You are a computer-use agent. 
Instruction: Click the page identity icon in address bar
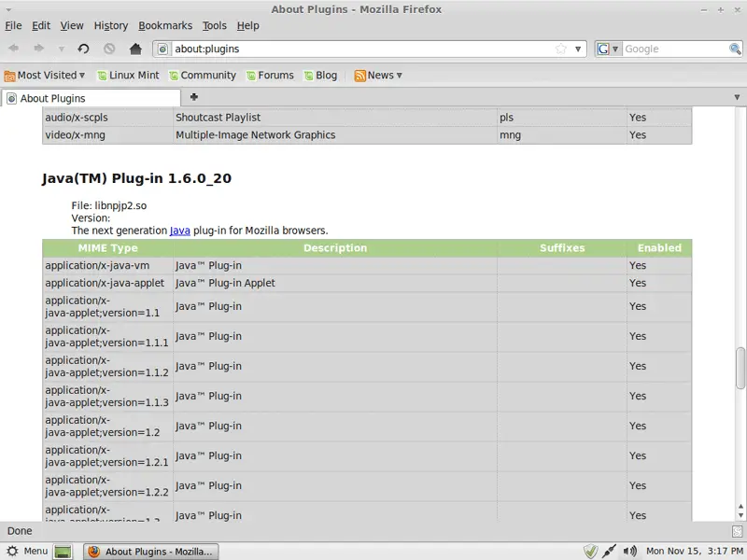[x=162, y=49]
